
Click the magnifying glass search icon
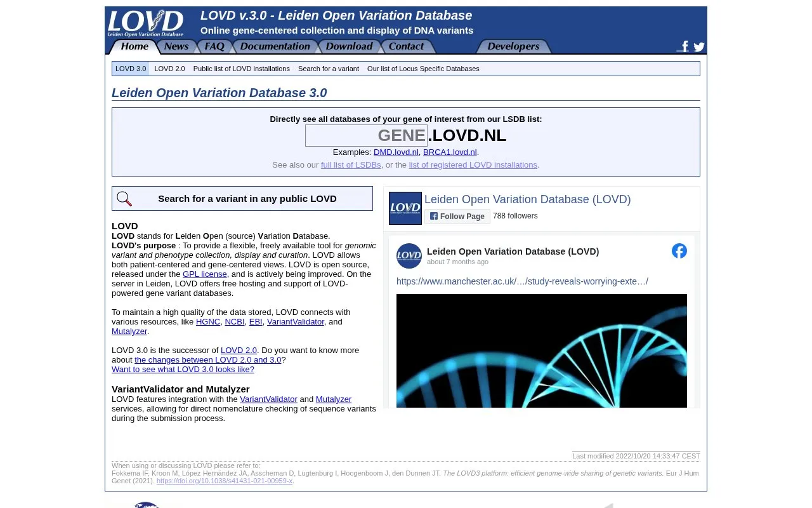(124, 199)
